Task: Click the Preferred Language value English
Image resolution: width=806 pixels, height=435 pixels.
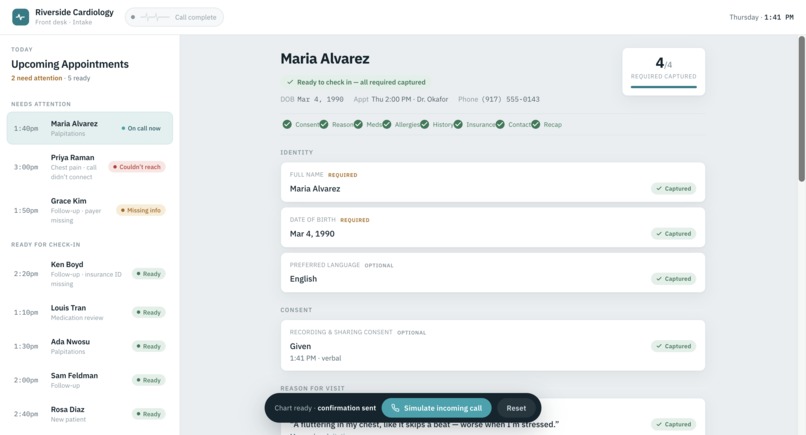Action: coord(303,279)
